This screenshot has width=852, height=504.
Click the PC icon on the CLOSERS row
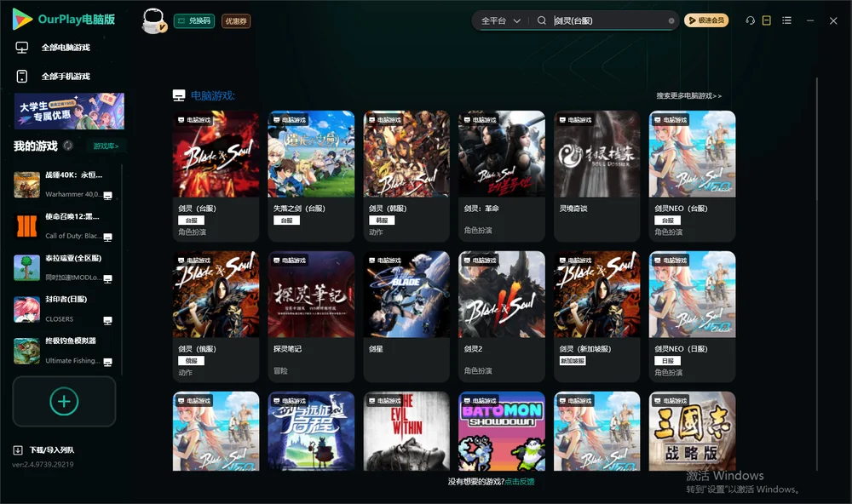point(107,320)
